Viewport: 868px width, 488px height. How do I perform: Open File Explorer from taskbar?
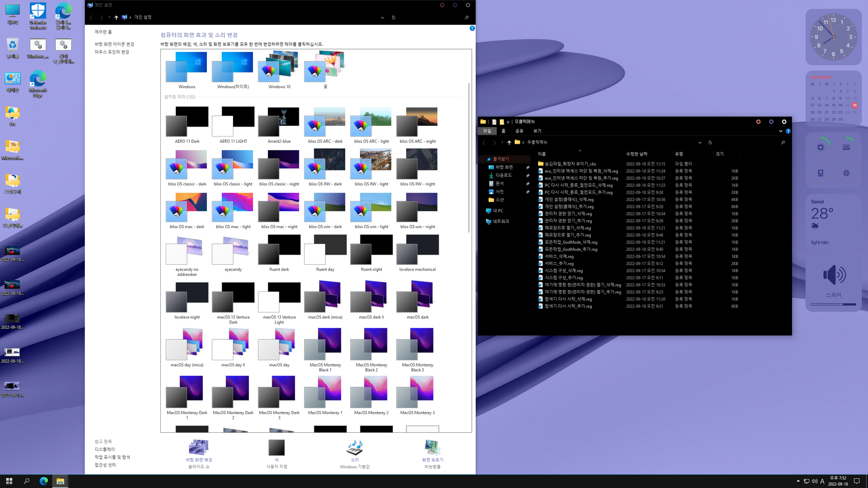pyautogui.click(x=60, y=481)
